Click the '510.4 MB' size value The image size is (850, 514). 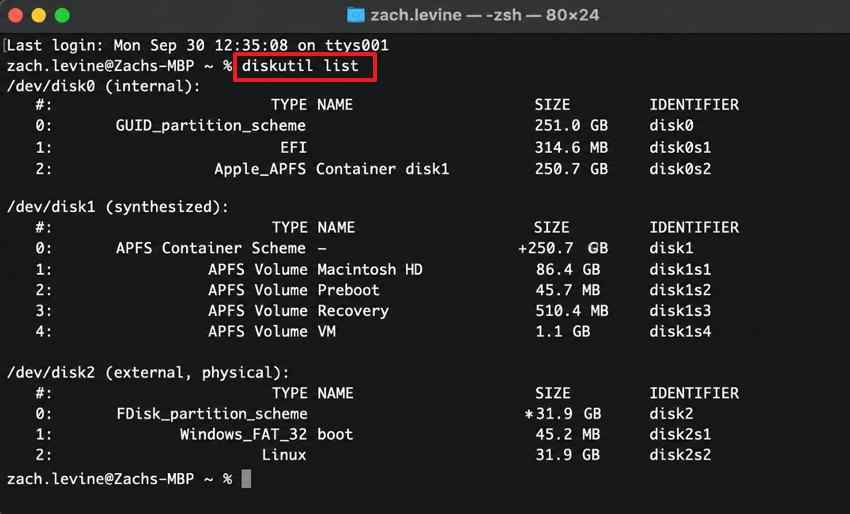coord(572,311)
